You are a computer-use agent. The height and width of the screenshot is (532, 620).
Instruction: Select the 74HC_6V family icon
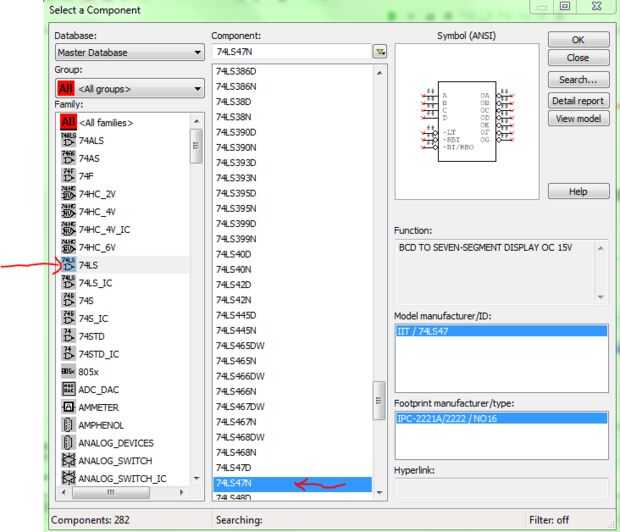68,247
